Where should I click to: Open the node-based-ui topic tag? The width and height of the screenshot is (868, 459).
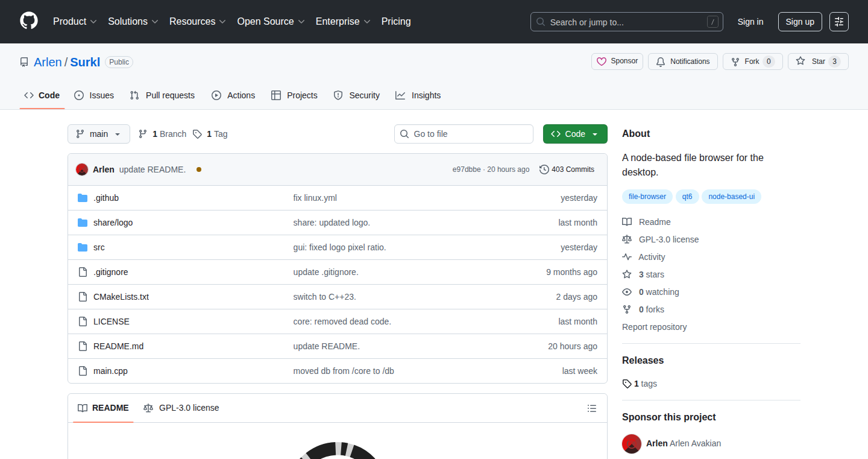(731, 197)
